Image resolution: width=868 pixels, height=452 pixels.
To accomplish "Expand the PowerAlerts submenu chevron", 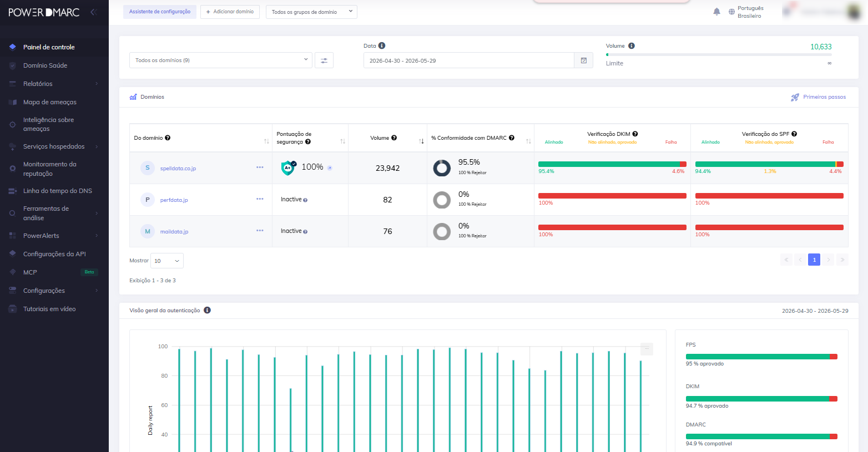I will coord(97,236).
